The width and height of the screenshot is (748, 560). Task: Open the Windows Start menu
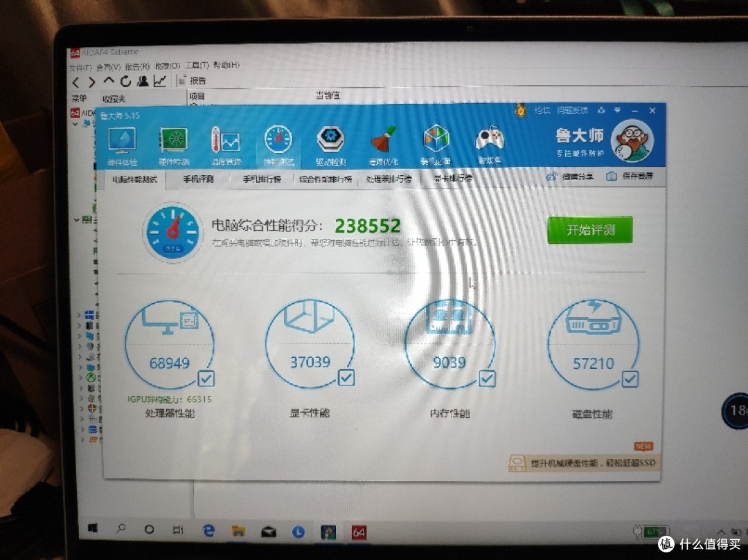[93, 528]
